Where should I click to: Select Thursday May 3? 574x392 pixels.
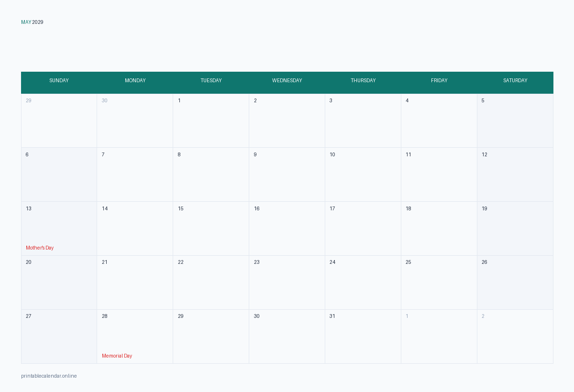(x=363, y=120)
